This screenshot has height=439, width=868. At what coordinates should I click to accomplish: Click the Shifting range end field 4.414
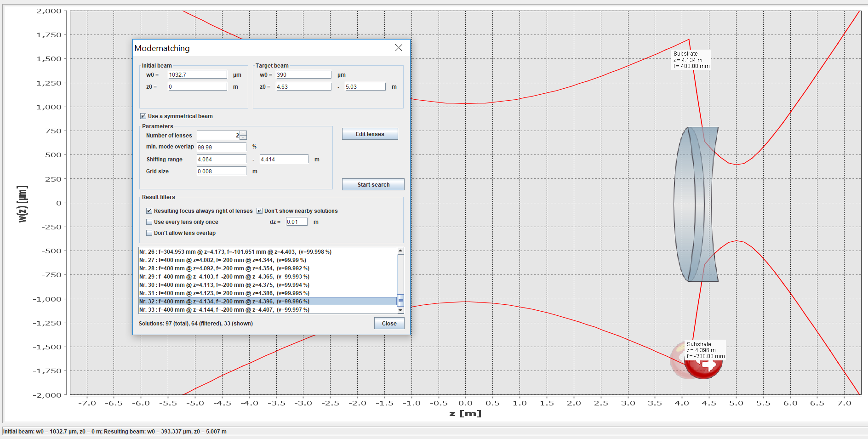[284, 159]
